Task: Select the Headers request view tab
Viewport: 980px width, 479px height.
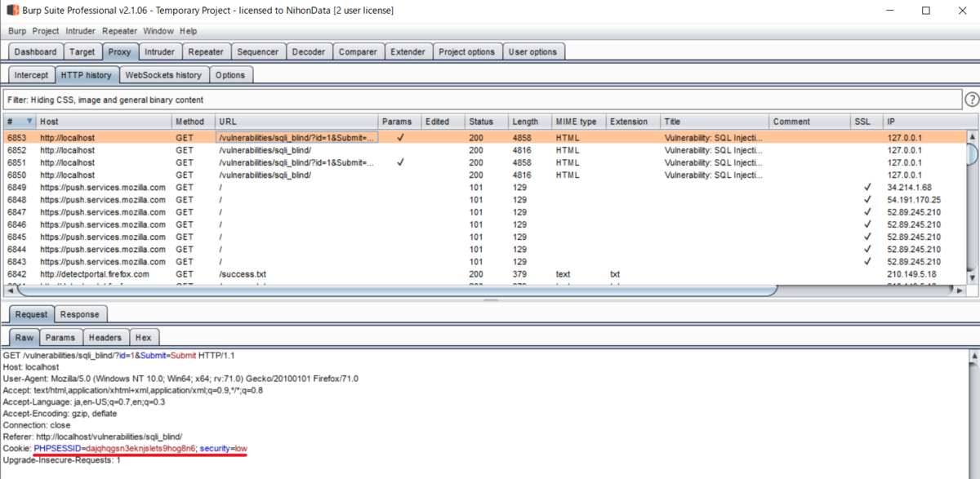Action: [x=105, y=337]
